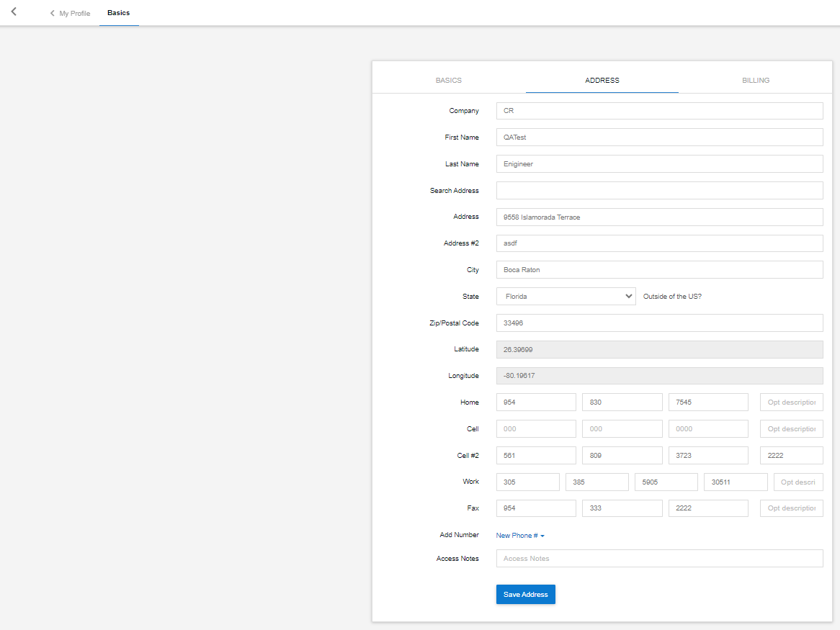Open the Basics navigation item

(118, 12)
